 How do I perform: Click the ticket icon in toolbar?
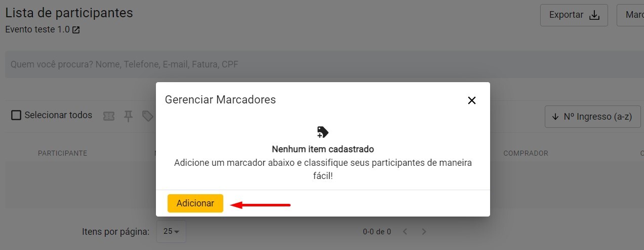tap(108, 117)
